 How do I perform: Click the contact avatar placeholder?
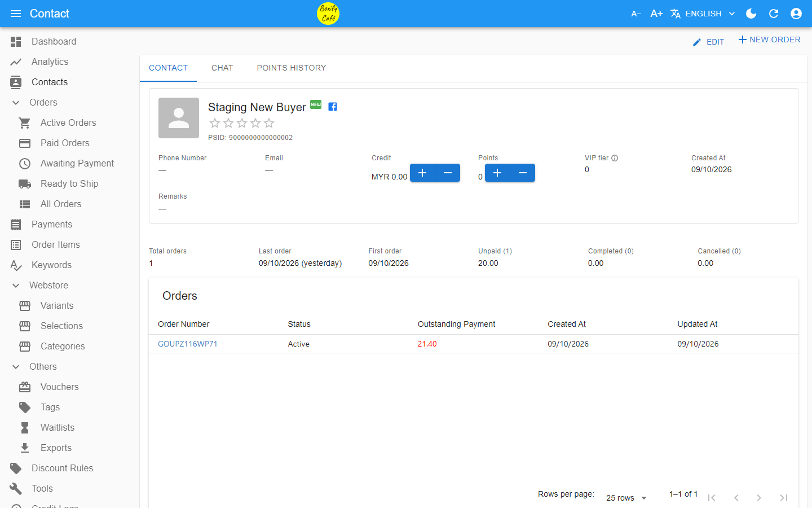179,118
